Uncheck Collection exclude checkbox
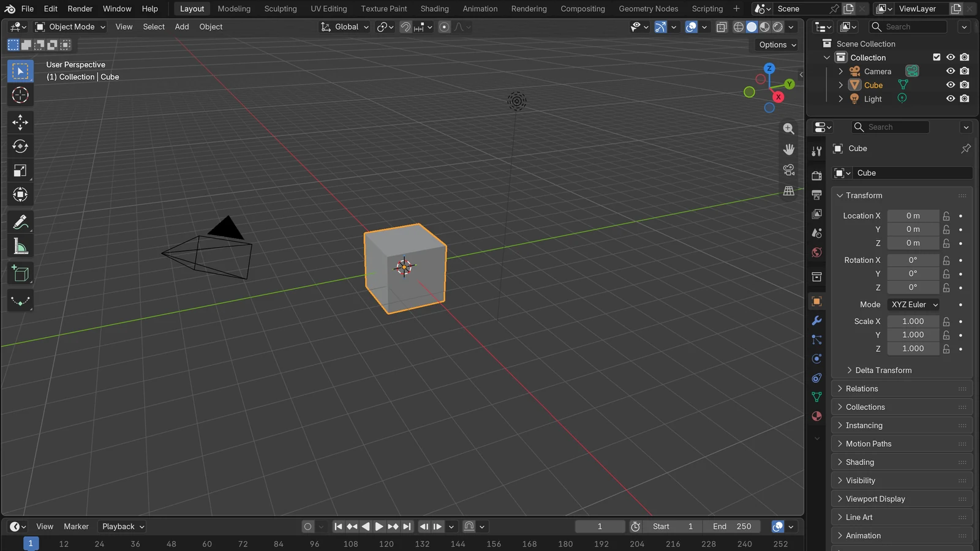The width and height of the screenshot is (980, 551). click(937, 58)
